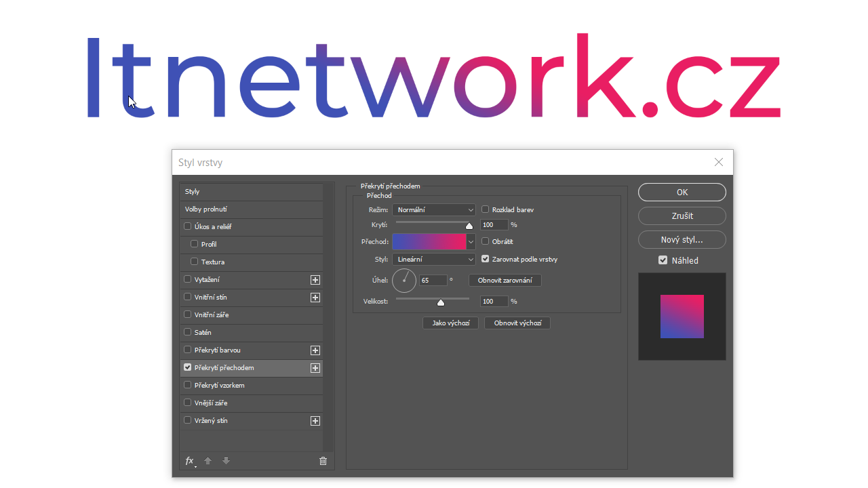Open the fx add-style menu icon

click(x=190, y=461)
